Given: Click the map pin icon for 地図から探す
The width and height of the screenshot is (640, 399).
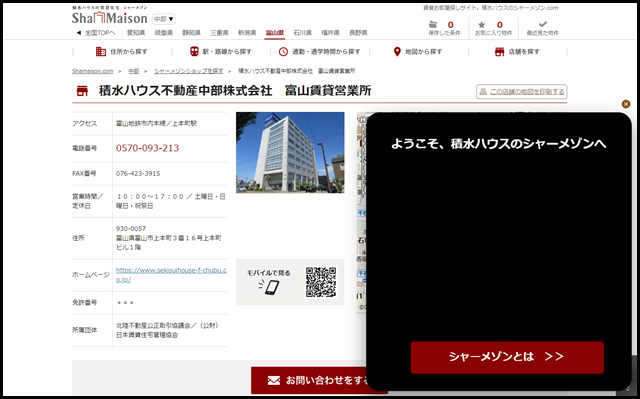Looking at the screenshot, I should coord(397,51).
